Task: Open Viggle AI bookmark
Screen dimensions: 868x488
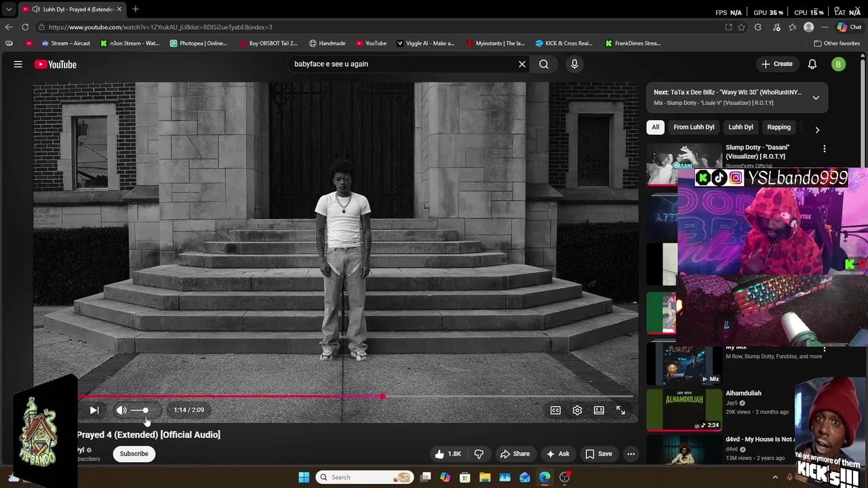Action: point(425,43)
